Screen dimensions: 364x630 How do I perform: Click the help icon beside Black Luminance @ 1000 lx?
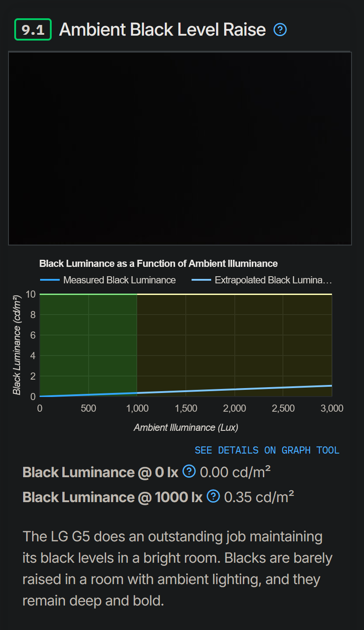pyautogui.click(x=213, y=496)
